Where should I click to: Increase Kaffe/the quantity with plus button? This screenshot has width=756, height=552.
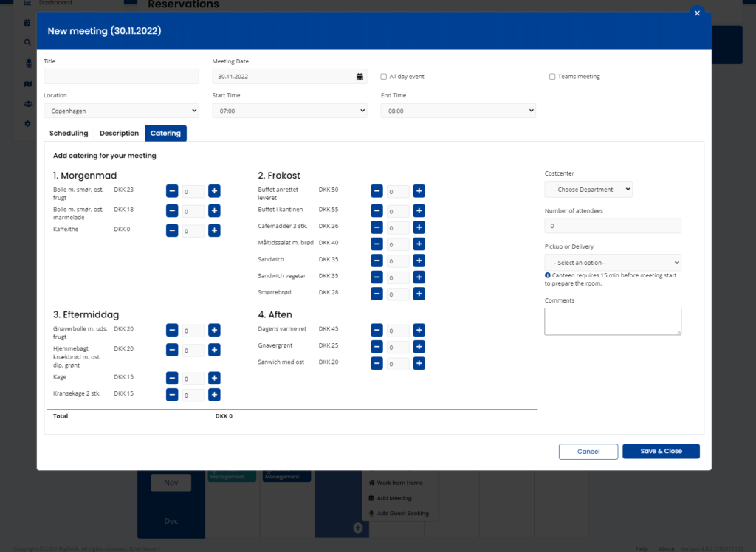pyautogui.click(x=215, y=230)
